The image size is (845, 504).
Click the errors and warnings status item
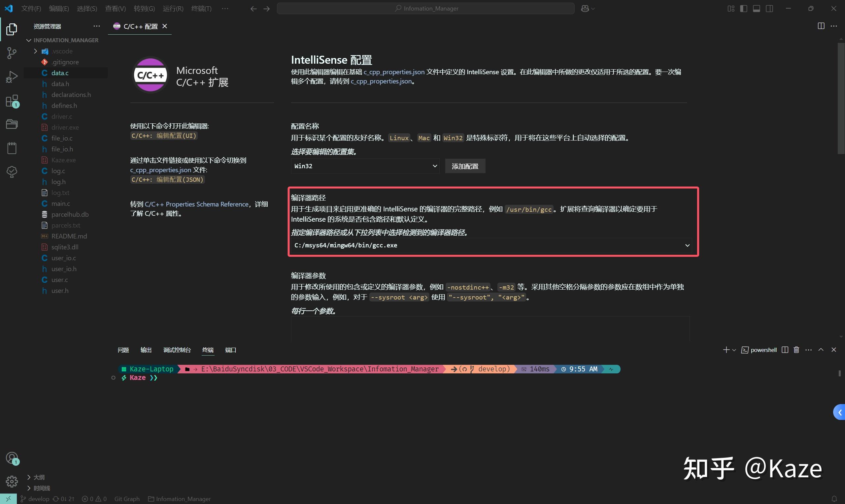click(x=94, y=499)
